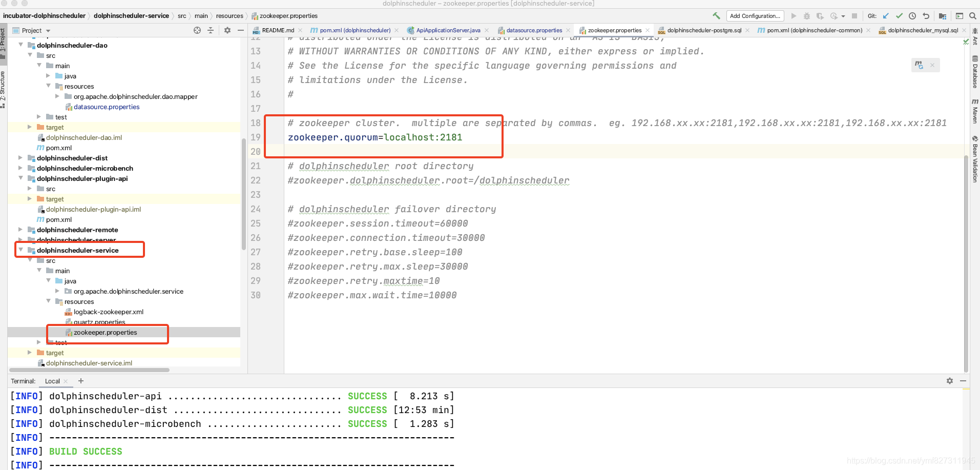The width and height of the screenshot is (980, 470).
Task: Hide the Terminal panel with minus icon
Action: [963, 381]
